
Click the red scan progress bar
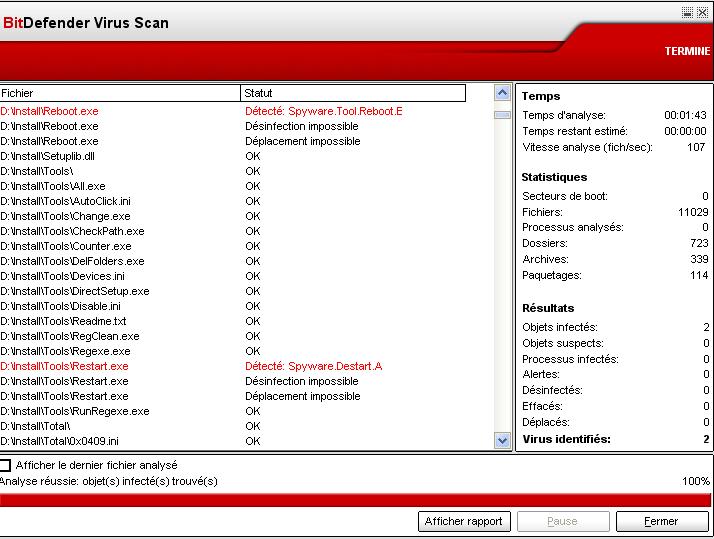(355, 500)
